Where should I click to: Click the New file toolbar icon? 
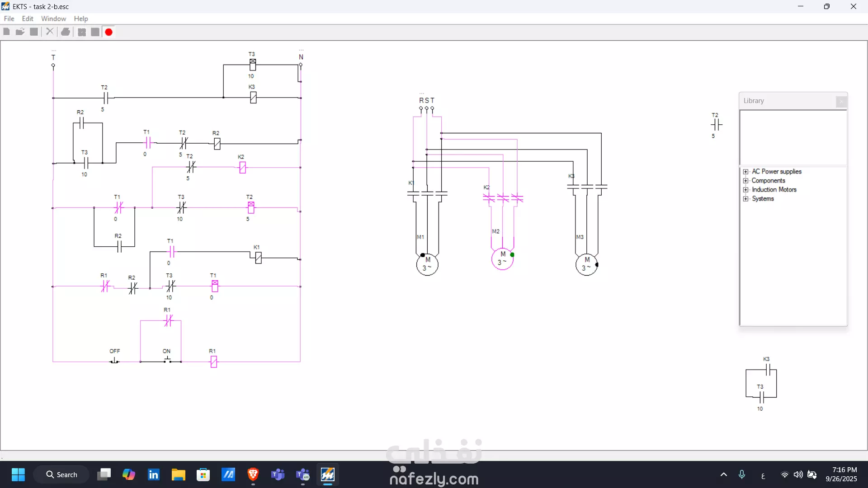coord(6,32)
